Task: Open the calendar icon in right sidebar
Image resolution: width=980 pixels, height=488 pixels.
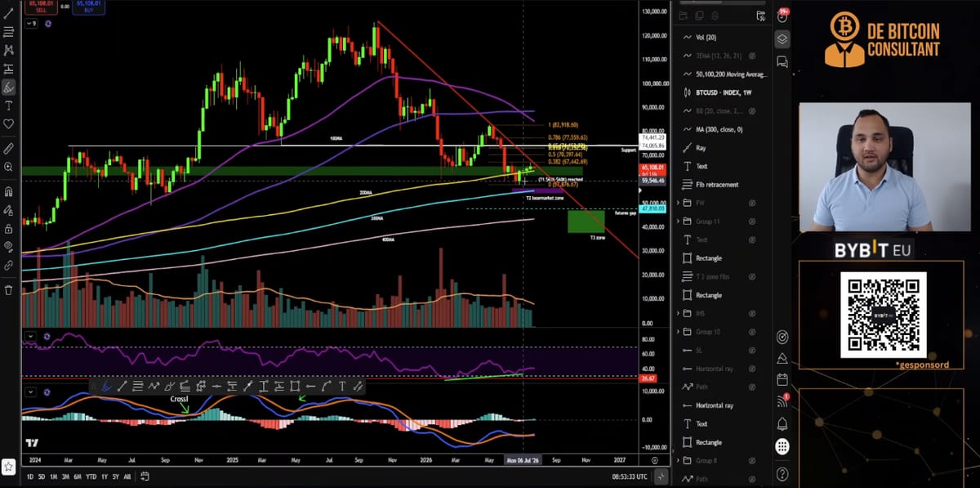Action: coord(782,379)
